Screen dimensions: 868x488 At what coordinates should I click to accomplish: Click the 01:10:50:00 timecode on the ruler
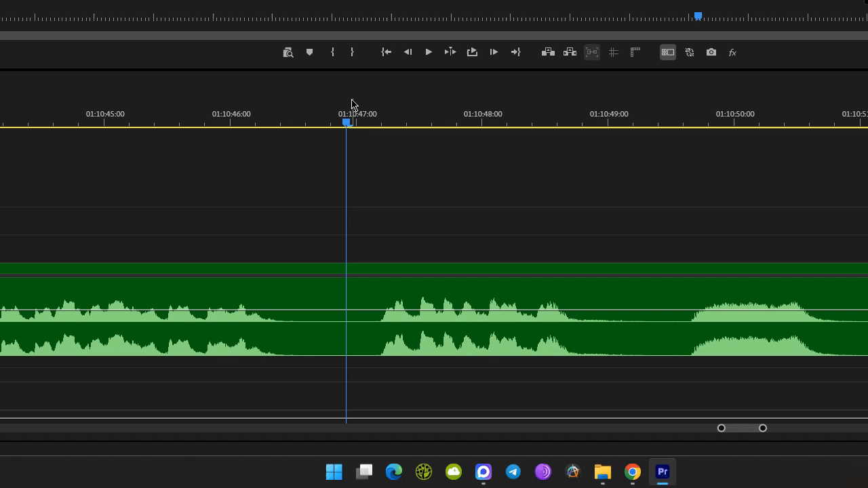pos(735,114)
